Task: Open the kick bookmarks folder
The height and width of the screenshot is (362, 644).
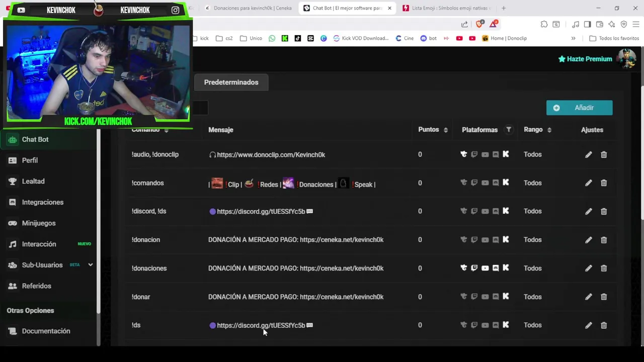Action: tap(201, 38)
